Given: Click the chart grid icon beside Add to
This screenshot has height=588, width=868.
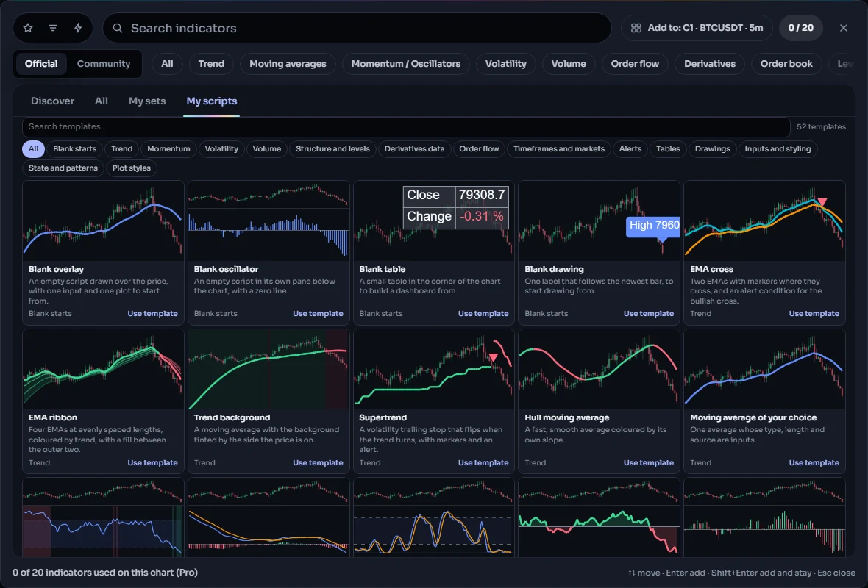Looking at the screenshot, I should tap(636, 28).
